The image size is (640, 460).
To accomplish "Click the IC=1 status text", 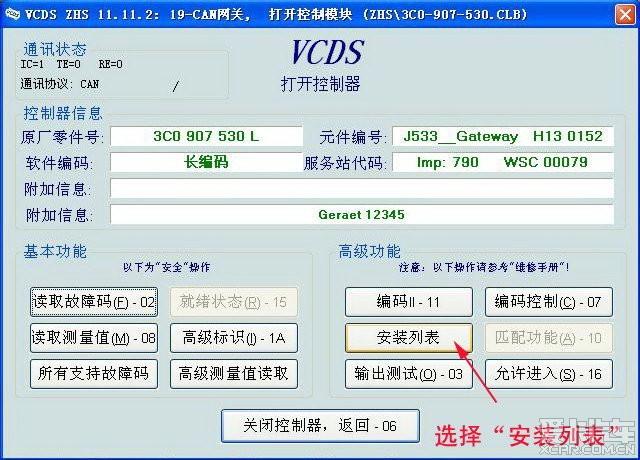I will [32, 64].
